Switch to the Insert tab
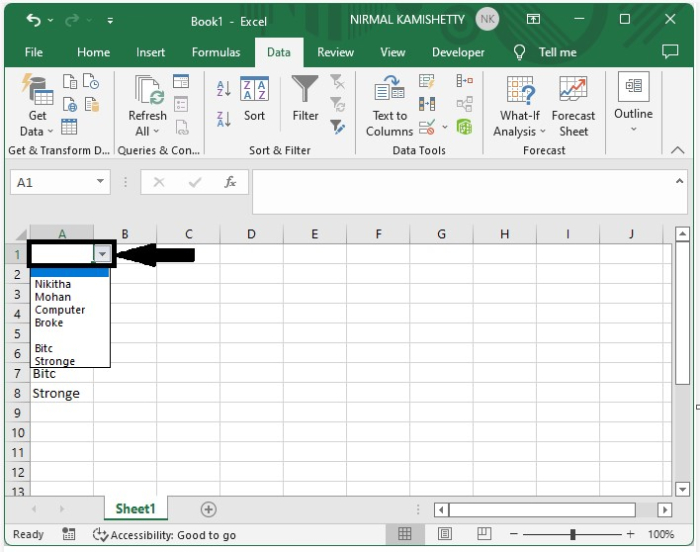 coord(150,52)
